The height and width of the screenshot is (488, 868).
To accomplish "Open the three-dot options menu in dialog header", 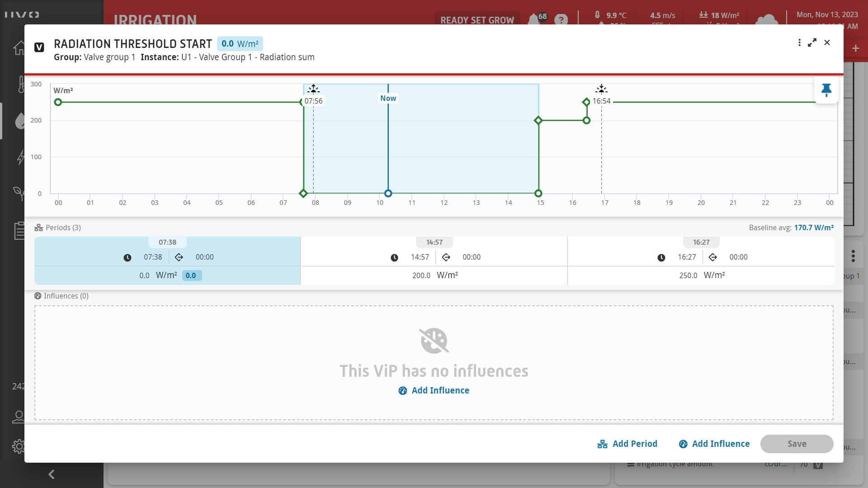I will (x=799, y=43).
